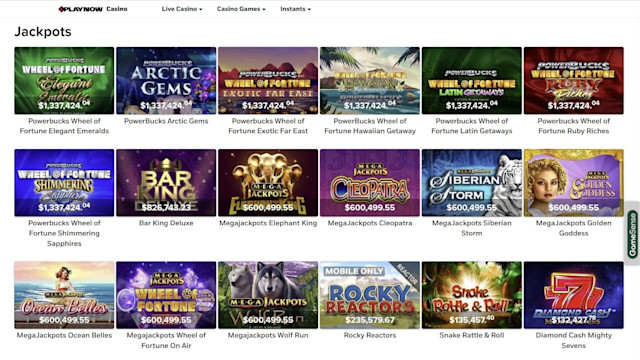The image size is (640, 360).
Task: Click the 'MegaJackpots Ocean Belles' title link
Action: (x=64, y=335)
